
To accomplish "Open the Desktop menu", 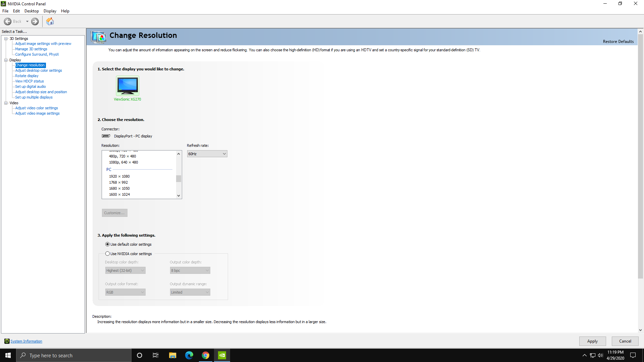I will pyautogui.click(x=31, y=11).
